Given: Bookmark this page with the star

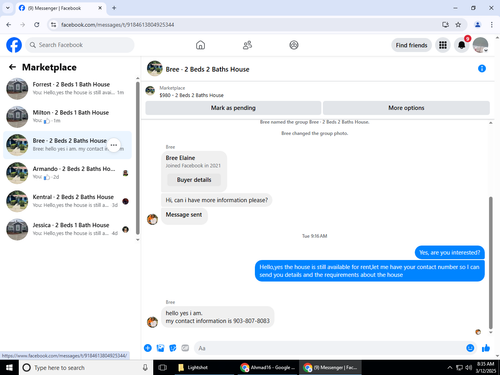Looking at the screenshot, I should 458,25.
